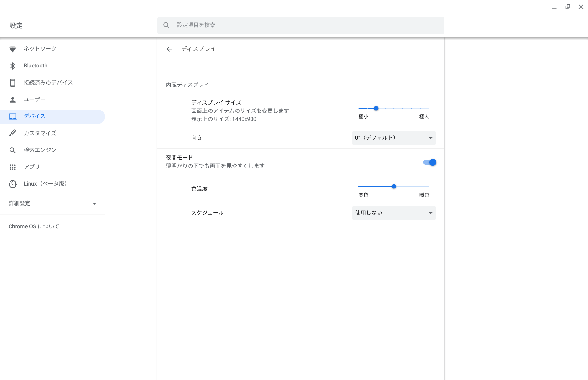Open Chrome OS について page

pos(34,226)
